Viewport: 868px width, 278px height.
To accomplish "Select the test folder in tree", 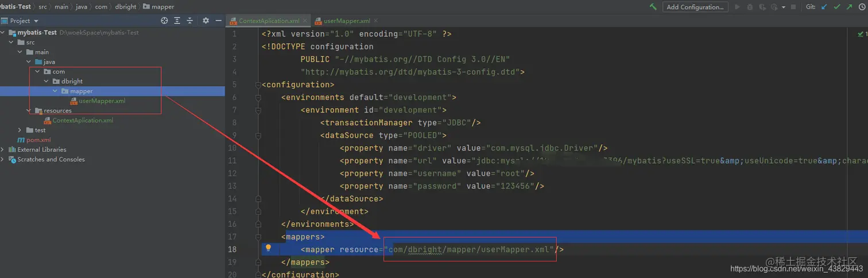I will (40, 130).
